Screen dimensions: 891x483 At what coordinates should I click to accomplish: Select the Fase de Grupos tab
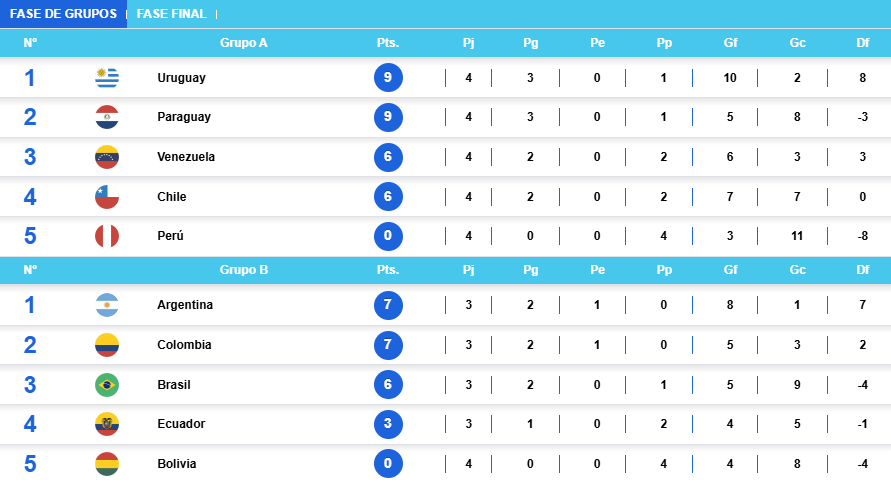[63, 14]
